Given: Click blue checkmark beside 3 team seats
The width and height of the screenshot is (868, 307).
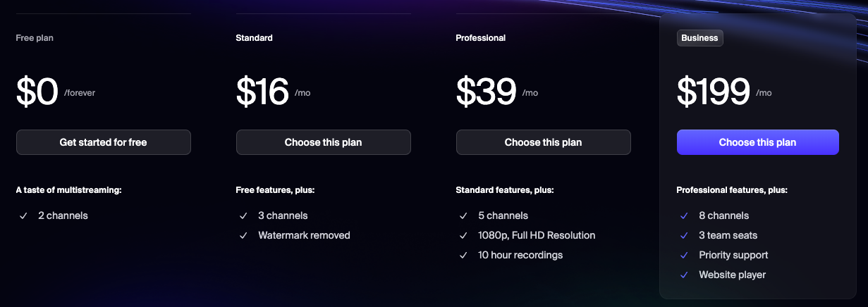Looking at the screenshot, I should point(684,235).
